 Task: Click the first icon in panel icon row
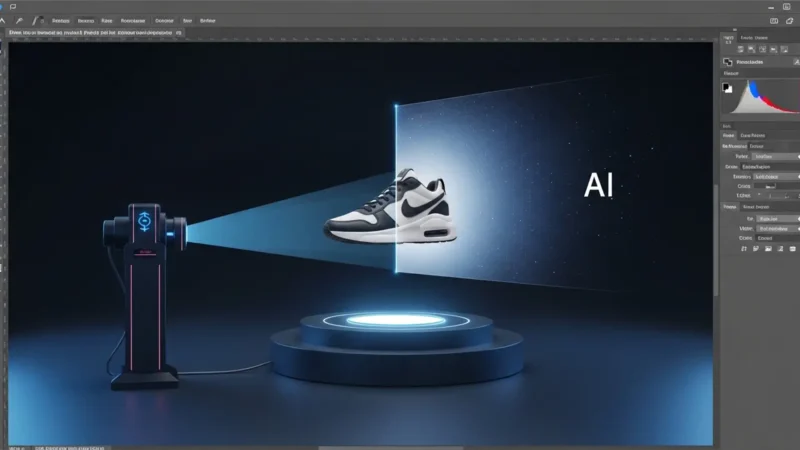pyautogui.click(x=741, y=49)
